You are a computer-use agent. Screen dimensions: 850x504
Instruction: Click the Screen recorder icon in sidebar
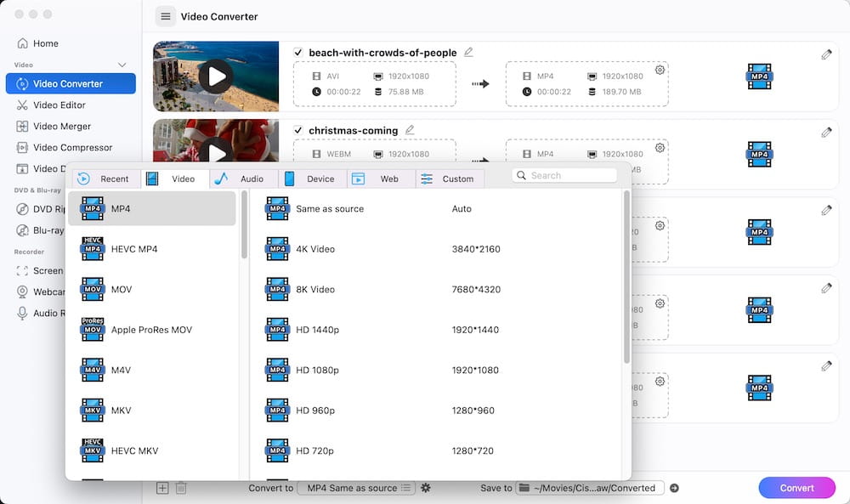click(22, 270)
